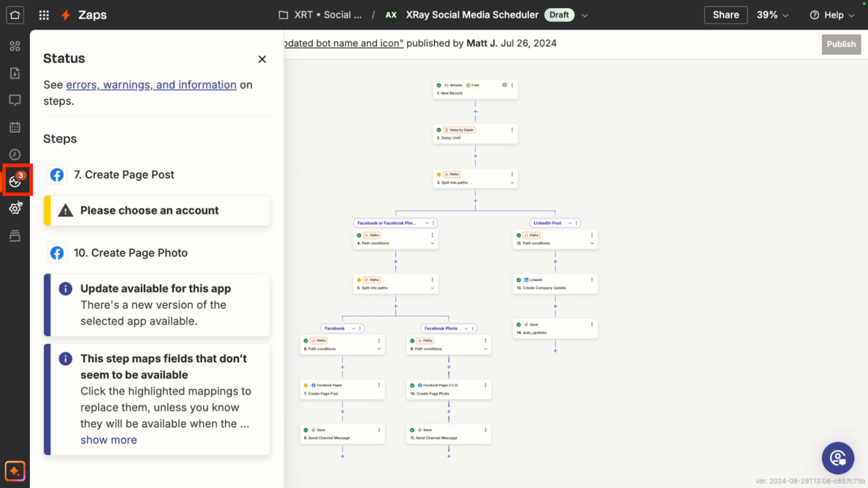Select Update available for this app notice

(157, 305)
